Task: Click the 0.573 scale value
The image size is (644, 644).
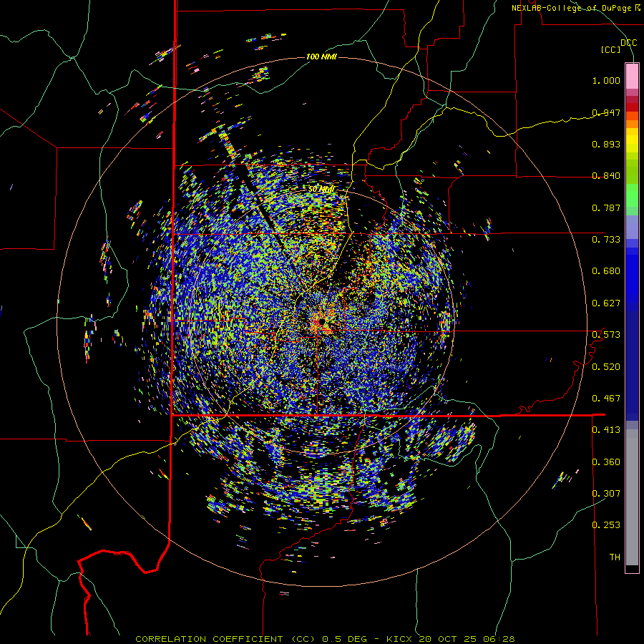Action: coord(606,335)
